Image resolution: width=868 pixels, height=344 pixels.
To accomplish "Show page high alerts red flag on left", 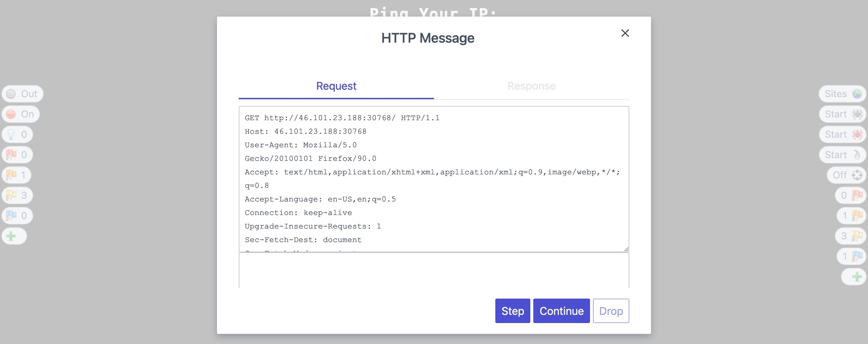I will coord(17,155).
